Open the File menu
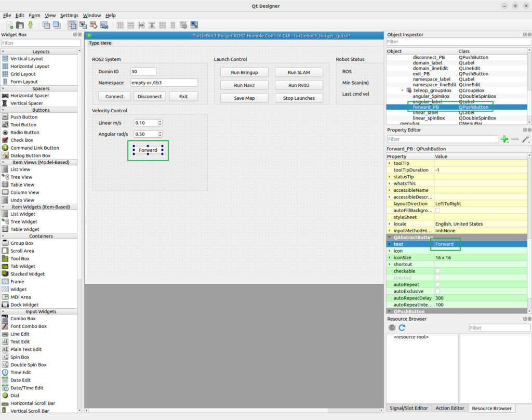This screenshot has height=420, width=532. 7,15
